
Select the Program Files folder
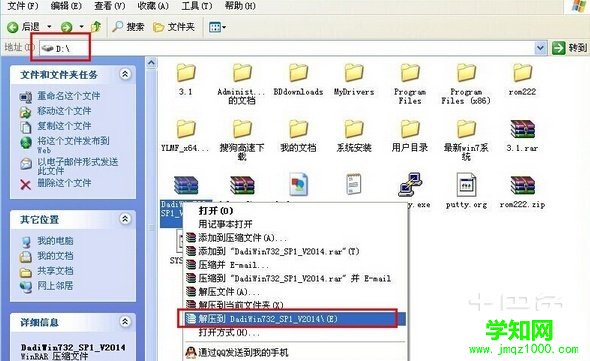[x=410, y=84]
